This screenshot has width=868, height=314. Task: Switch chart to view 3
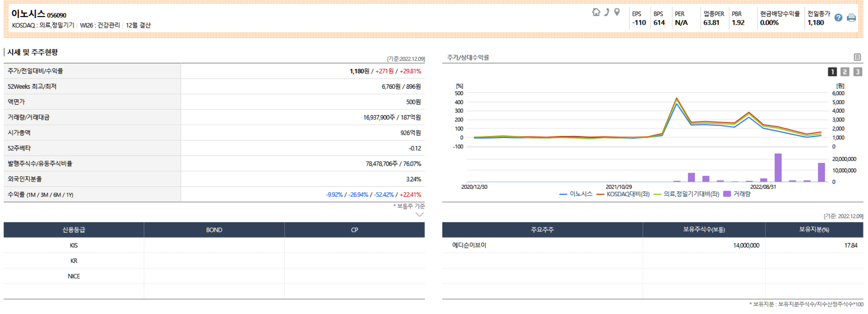pyautogui.click(x=858, y=72)
